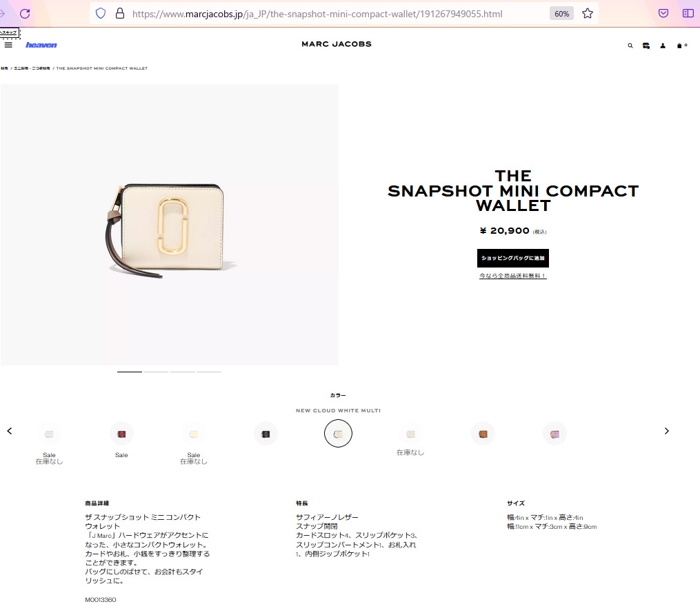Open the hamburger navigation menu
700x604 pixels.
(8, 45)
